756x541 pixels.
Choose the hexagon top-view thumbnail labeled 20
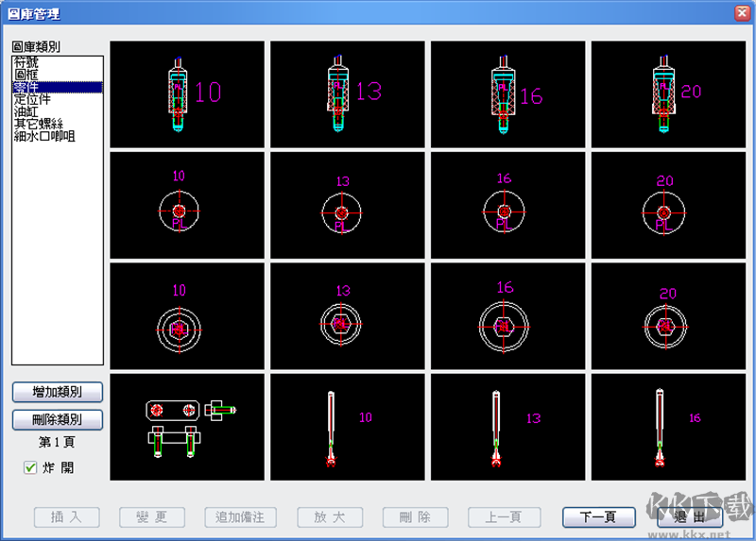668,316
